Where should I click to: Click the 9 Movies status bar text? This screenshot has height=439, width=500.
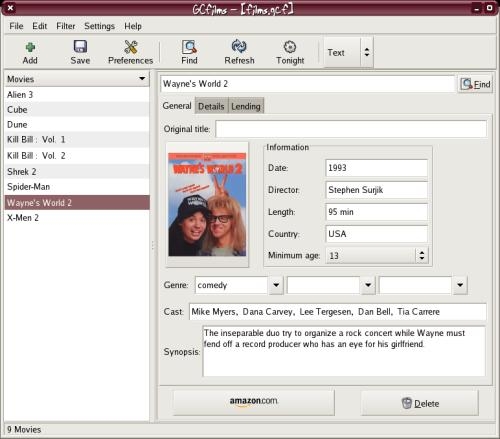click(x=24, y=430)
